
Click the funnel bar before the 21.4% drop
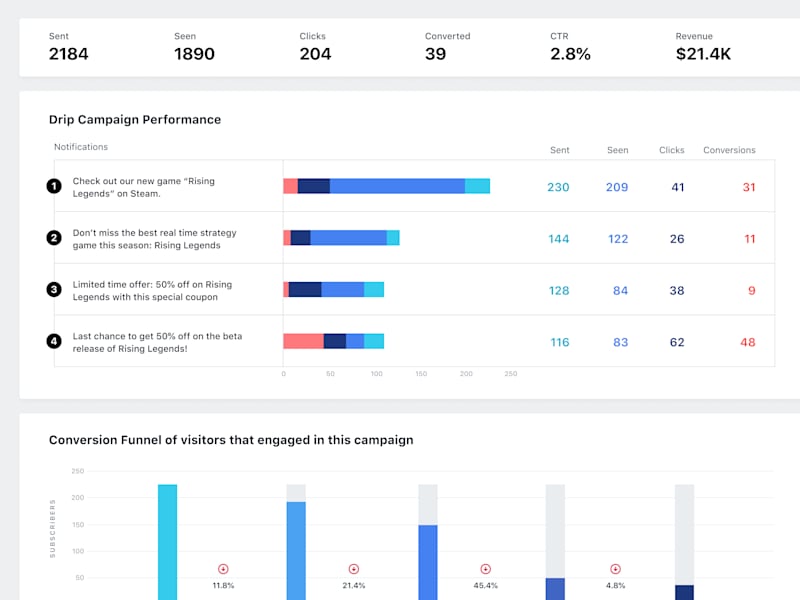[x=296, y=551]
